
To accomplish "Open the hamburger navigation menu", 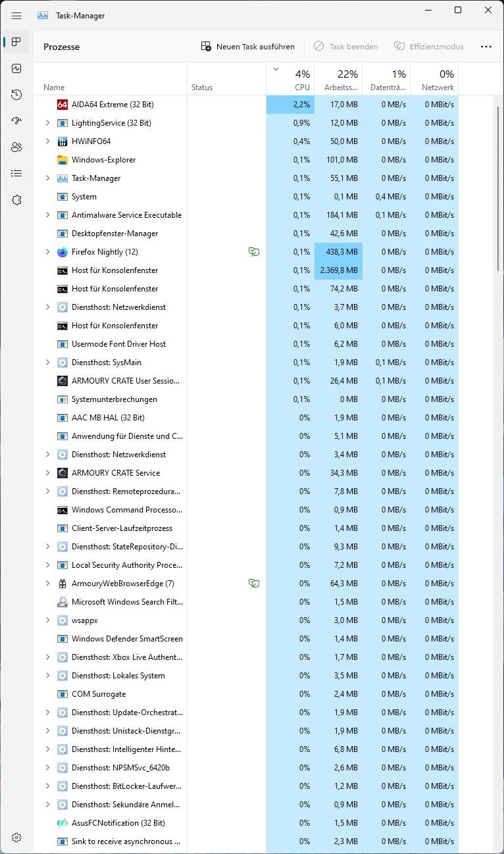I will click(x=16, y=15).
